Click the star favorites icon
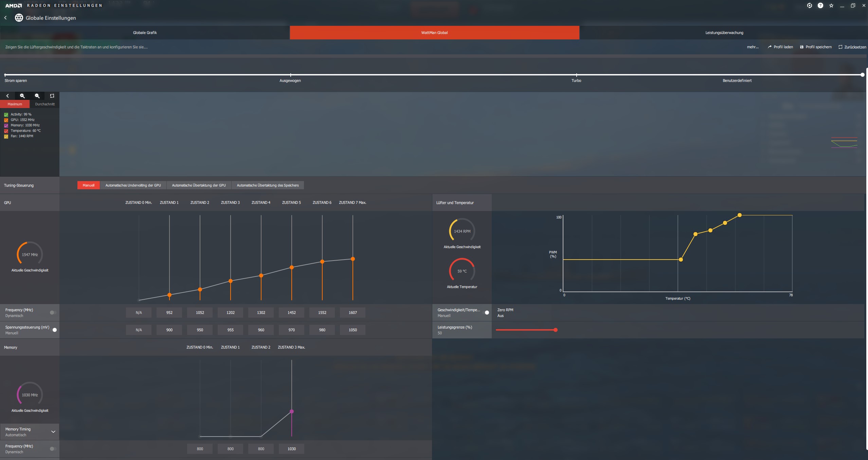868x460 pixels. [x=831, y=5]
